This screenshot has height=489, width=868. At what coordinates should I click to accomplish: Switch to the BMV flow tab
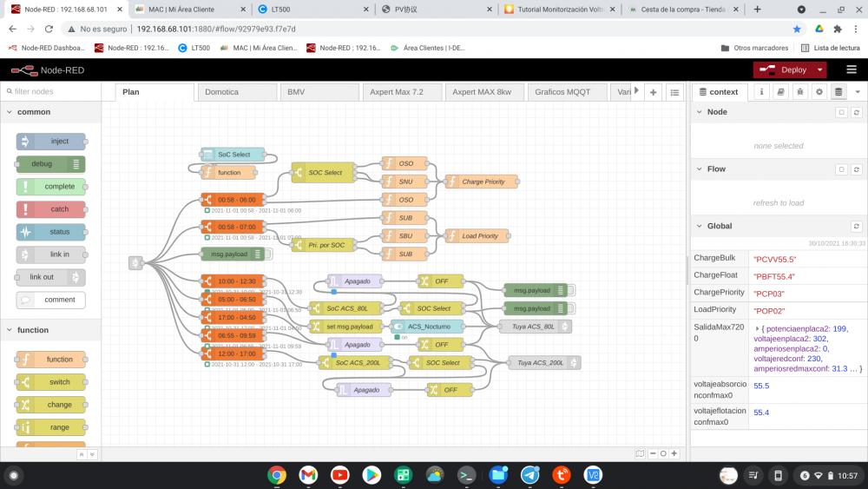pyautogui.click(x=319, y=92)
